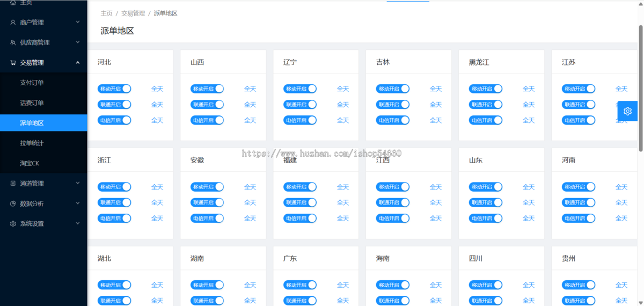Click the 供应商管理 sidebar icon
The width and height of the screenshot is (644, 306).
(13, 42)
